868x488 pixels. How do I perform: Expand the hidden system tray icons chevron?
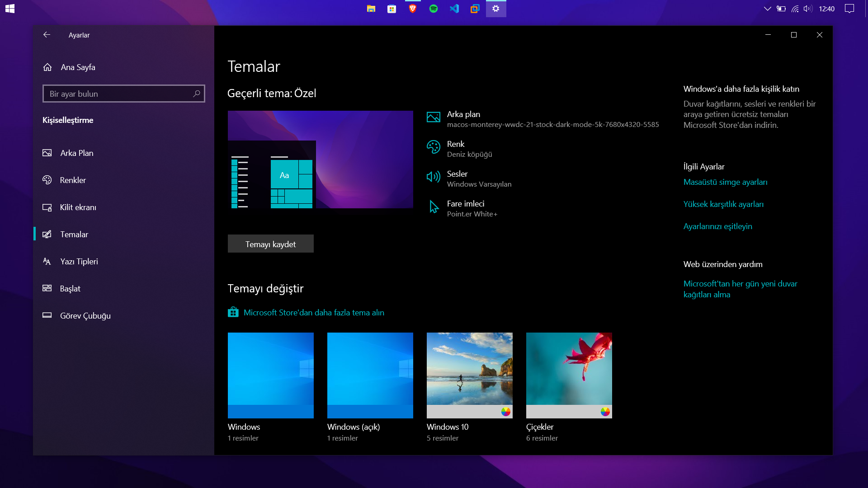(767, 9)
